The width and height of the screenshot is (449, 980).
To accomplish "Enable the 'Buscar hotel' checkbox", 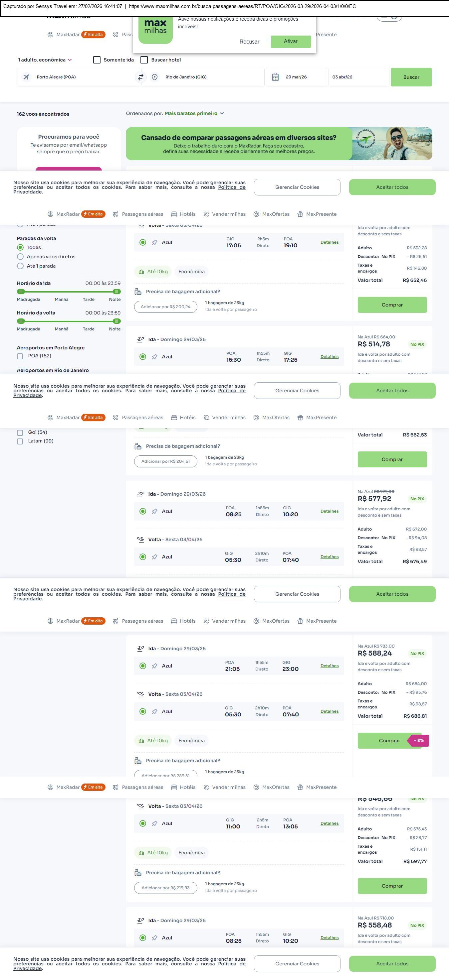I will click(x=144, y=60).
